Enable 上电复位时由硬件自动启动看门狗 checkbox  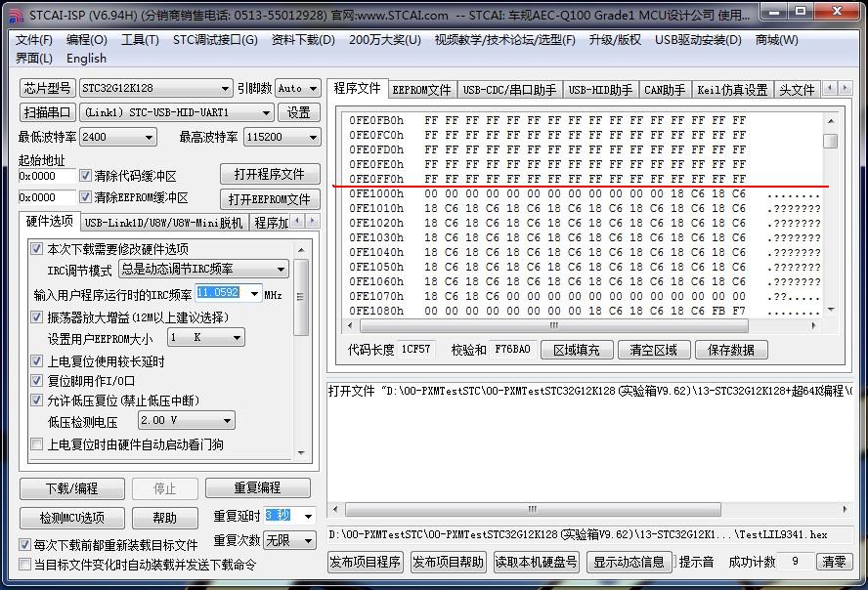coord(36,444)
